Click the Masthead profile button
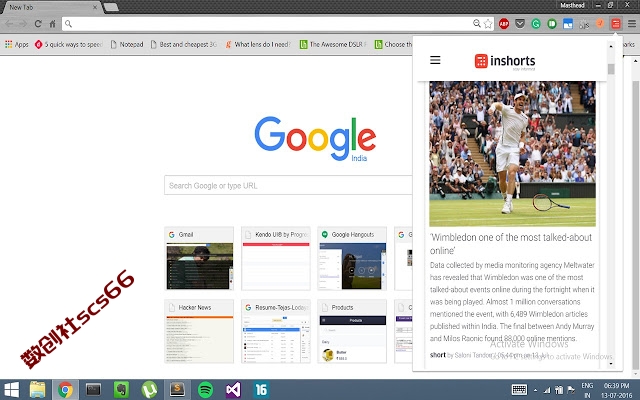Screen dimensions: 640x400 click(x=572, y=5)
